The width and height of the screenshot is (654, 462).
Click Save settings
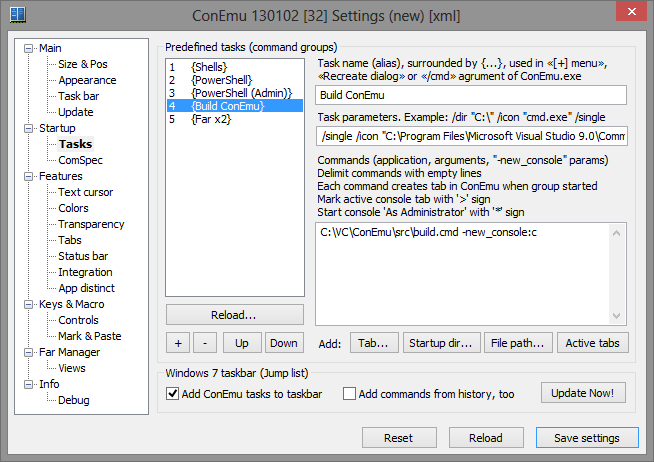click(587, 438)
